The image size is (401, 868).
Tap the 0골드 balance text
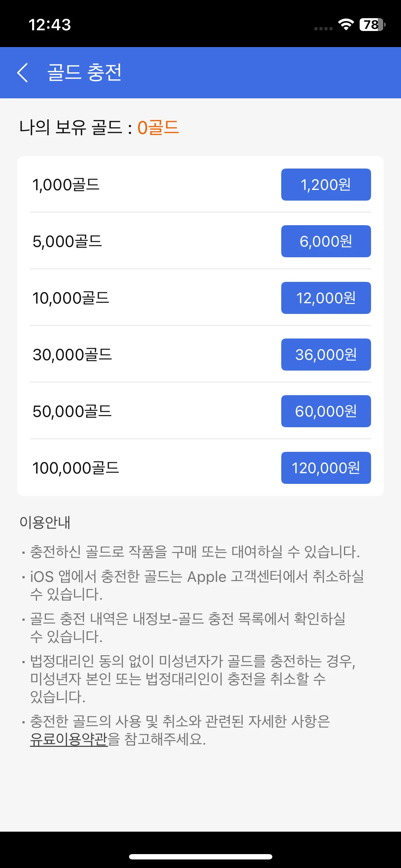(158, 127)
